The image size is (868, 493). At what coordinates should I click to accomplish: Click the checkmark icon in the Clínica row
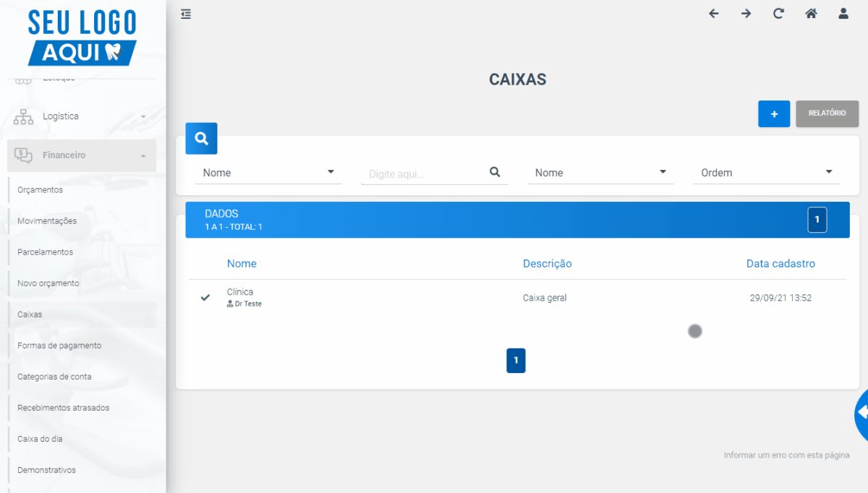pos(205,297)
